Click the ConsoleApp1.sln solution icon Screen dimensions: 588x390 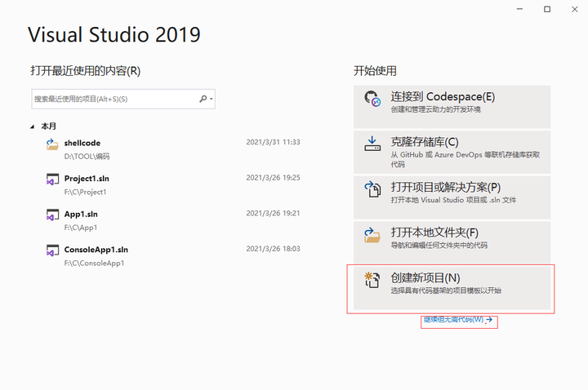click(x=52, y=250)
